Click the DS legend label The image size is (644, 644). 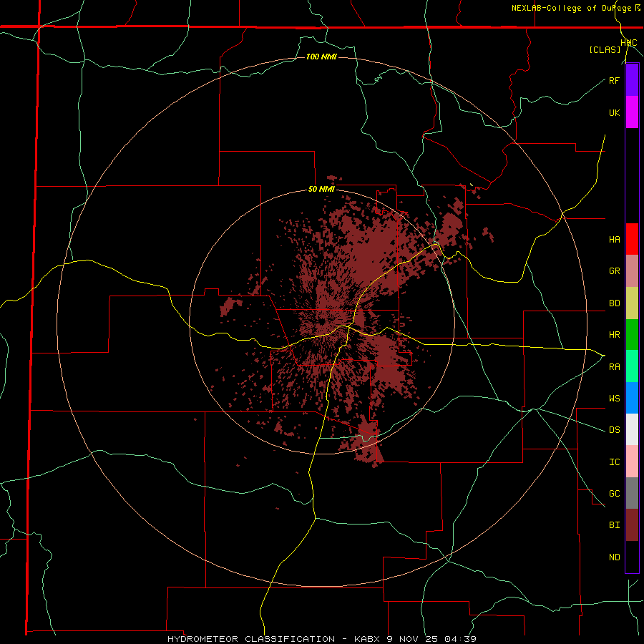point(614,430)
